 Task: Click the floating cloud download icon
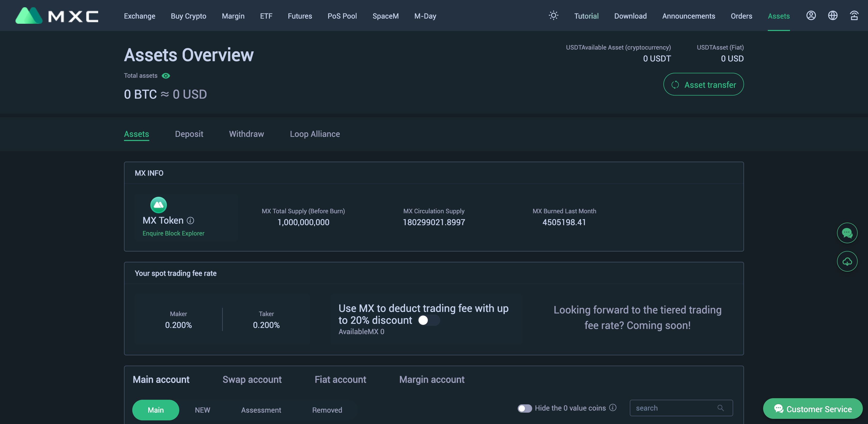tap(847, 261)
